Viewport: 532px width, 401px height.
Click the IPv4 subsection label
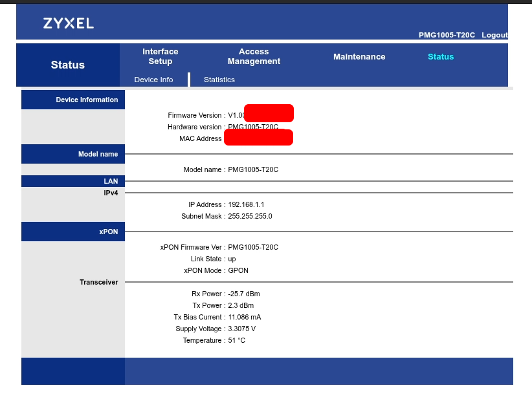pos(111,193)
